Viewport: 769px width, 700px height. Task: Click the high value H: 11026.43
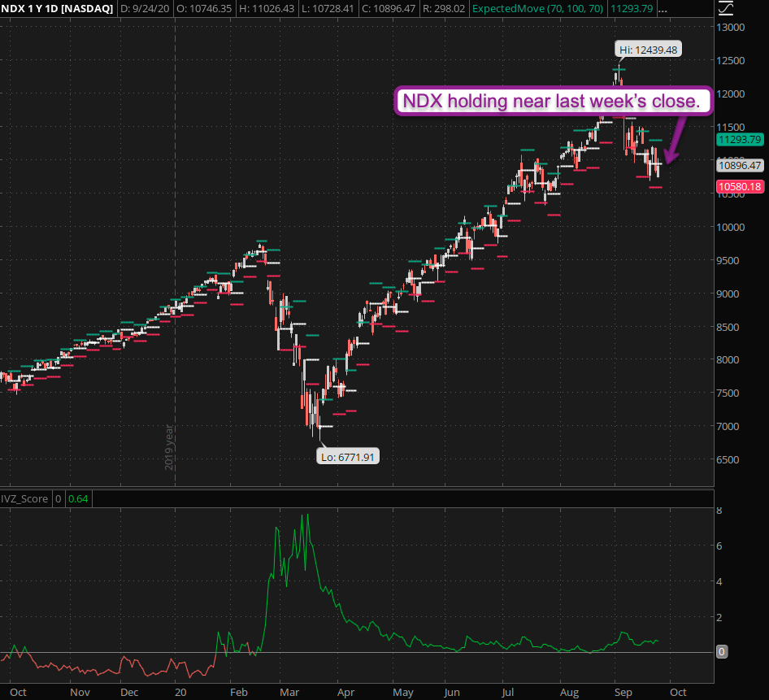[x=267, y=9]
